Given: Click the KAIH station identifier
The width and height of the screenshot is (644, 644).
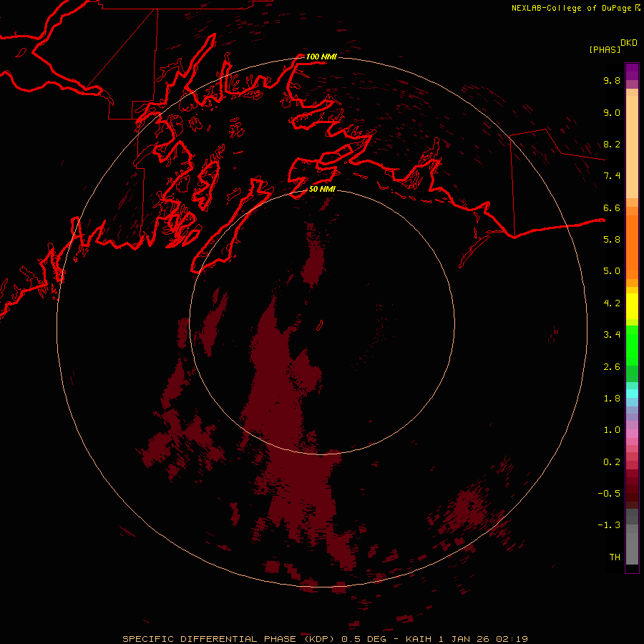Looking at the screenshot, I should (419, 639).
